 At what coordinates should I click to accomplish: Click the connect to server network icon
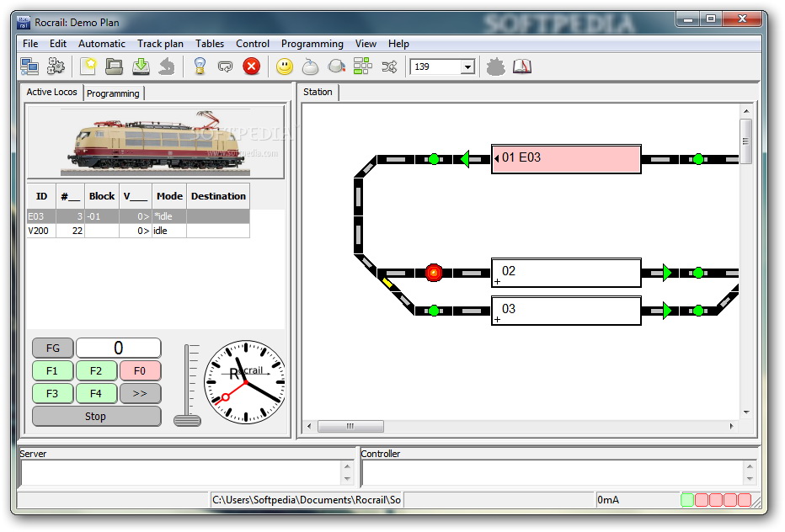(30, 66)
